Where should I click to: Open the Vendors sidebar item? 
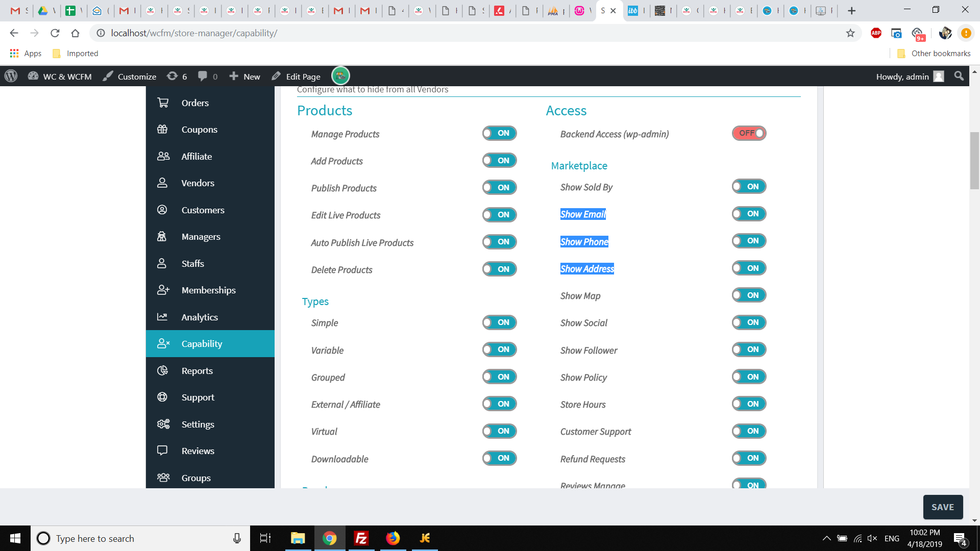coord(210,183)
